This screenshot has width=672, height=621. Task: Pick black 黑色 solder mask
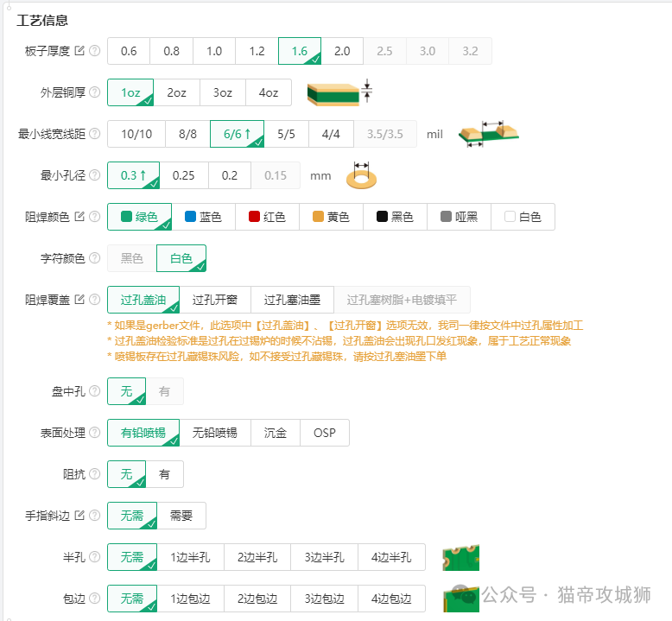[395, 217]
